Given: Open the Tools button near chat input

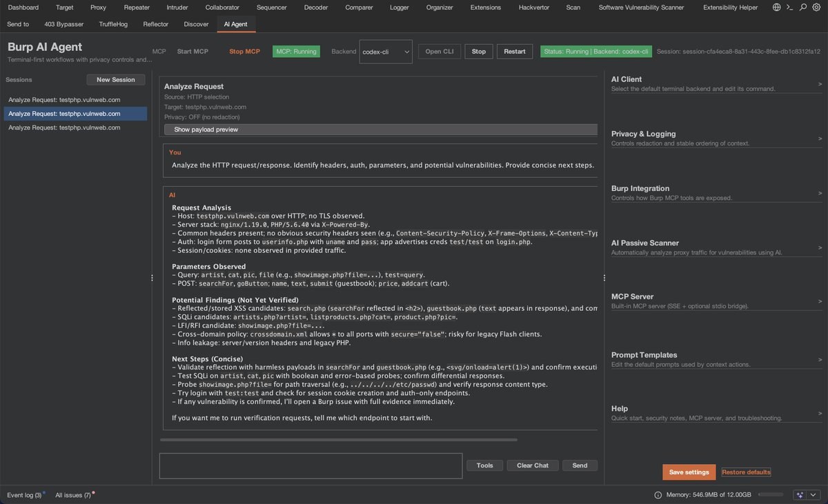Looking at the screenshot, I should 485,465.
